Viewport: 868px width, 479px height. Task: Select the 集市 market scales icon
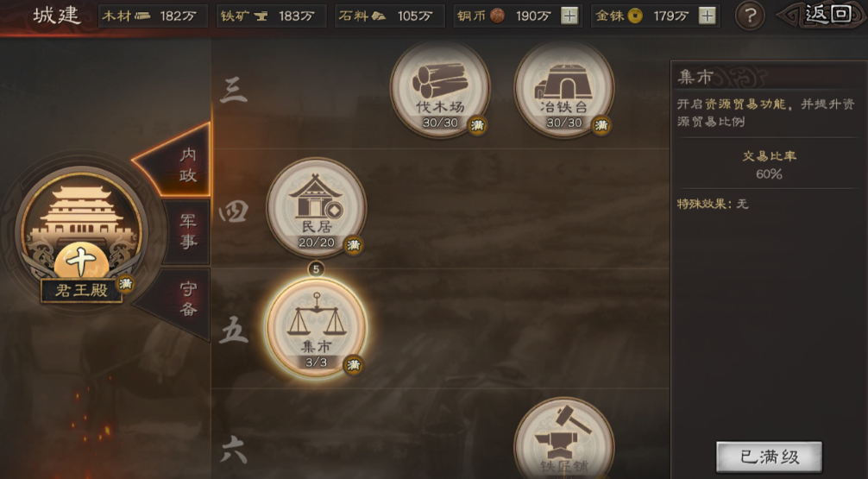316,328
